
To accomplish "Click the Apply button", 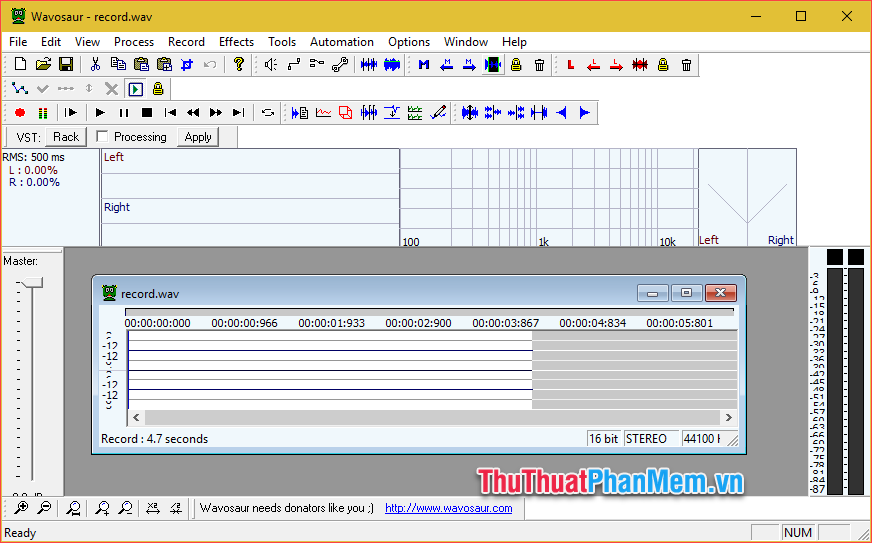I will [x=198, y=137].
